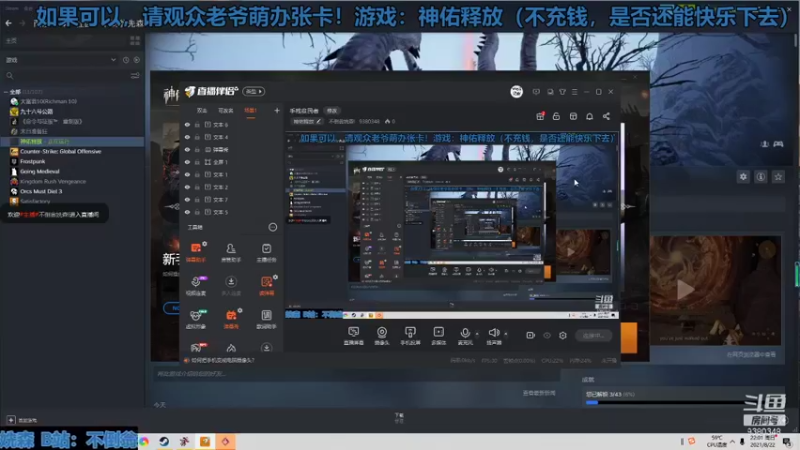
Task: Hide the 弹幕秀 layer eye icon
Action: 187,149
